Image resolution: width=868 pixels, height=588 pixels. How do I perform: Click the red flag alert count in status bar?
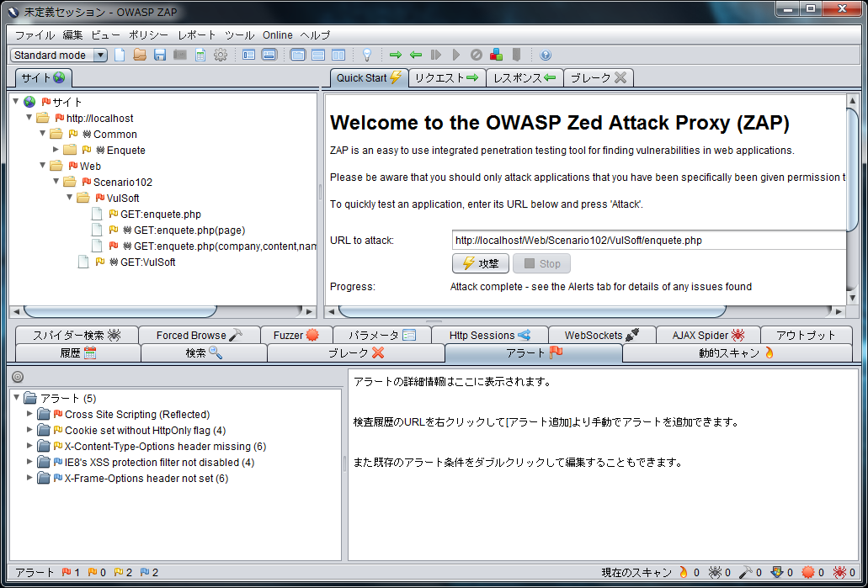71,573
